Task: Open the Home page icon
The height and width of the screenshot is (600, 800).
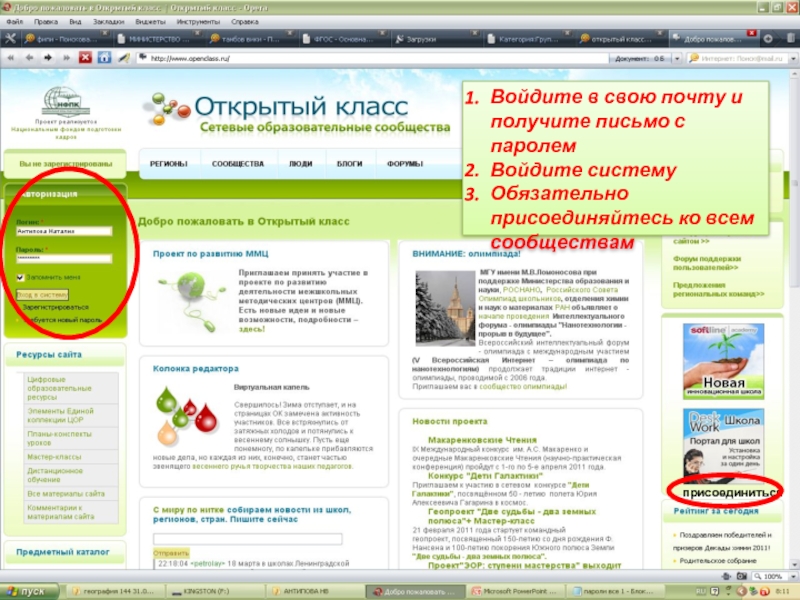Action: (x=104, y=58)
